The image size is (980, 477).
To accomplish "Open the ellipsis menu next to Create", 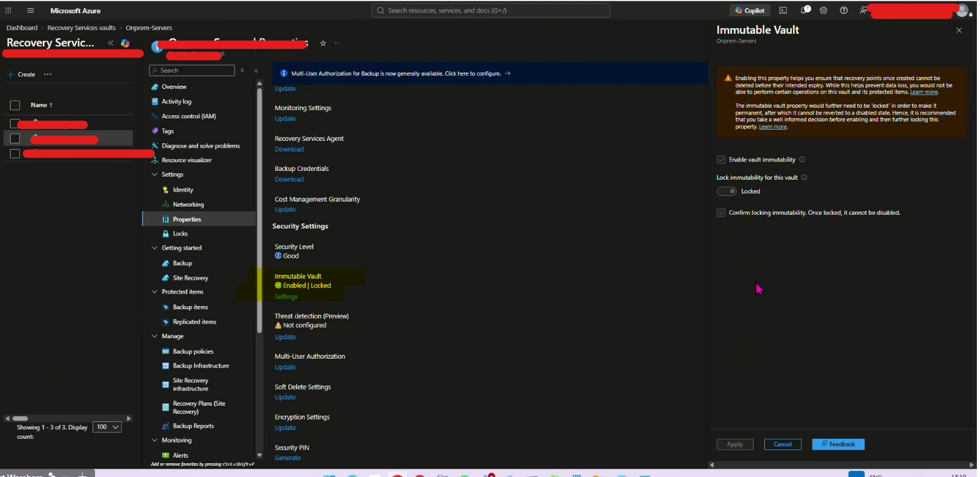I will (x=48, y=74).
